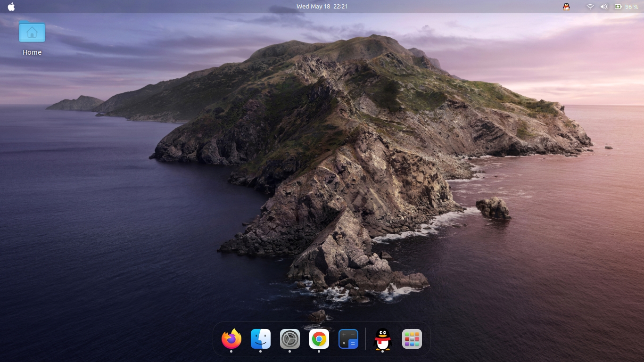Open QQ penguin app in the dock
The width and height of the screenshot is (644, 362).
tap(383, 339)
